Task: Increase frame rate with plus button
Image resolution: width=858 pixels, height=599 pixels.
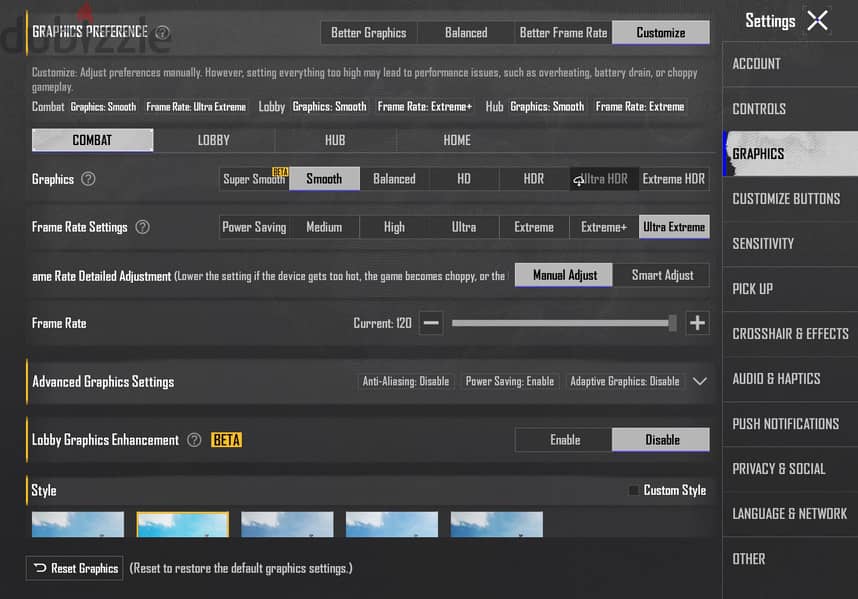Action: coord(698,323)
